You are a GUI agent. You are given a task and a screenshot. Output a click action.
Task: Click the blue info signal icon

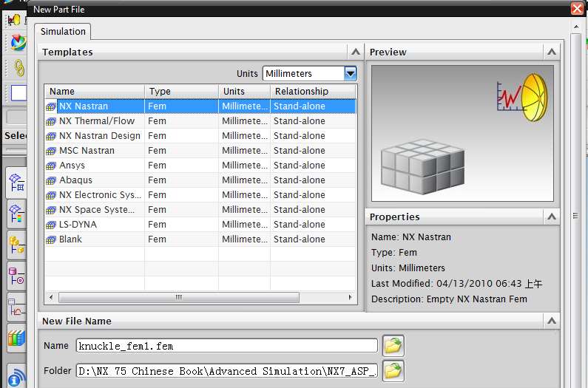pos(16,378)
